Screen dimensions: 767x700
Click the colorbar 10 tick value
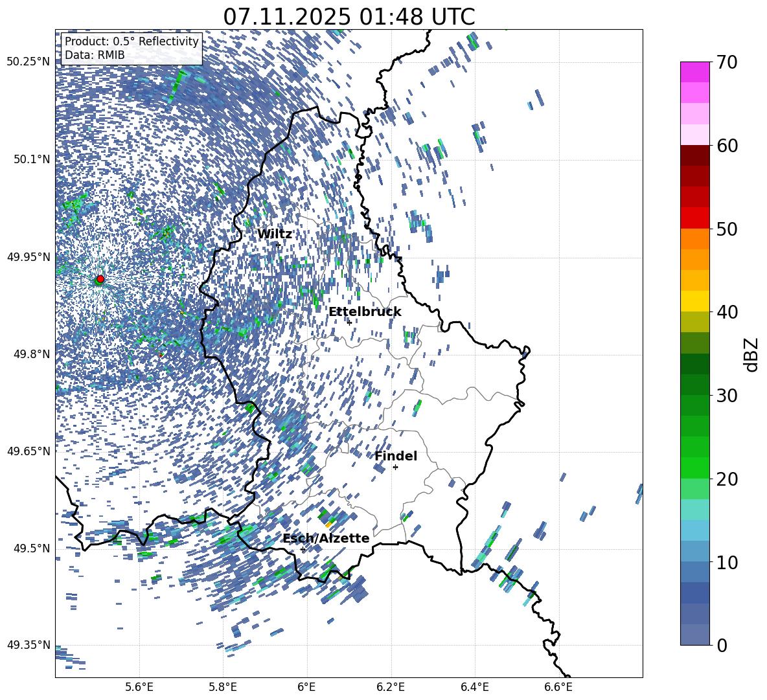[x=727, y=562]
